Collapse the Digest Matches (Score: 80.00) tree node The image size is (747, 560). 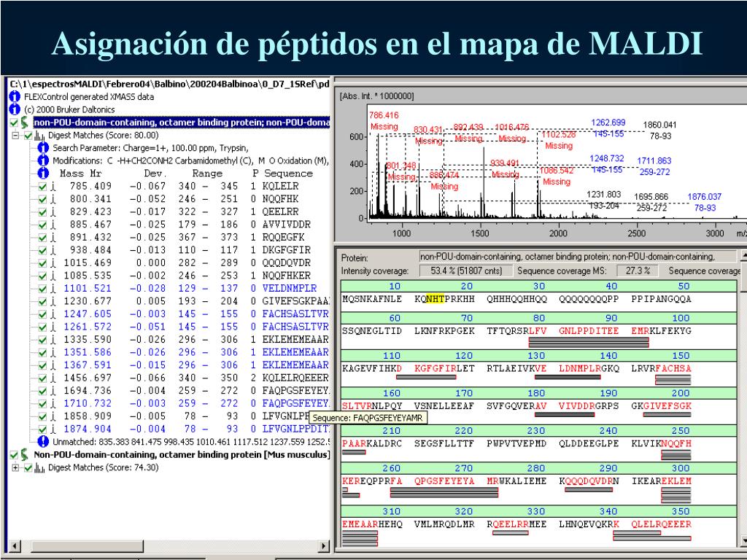pyautogui.click(x=16, y=136)
